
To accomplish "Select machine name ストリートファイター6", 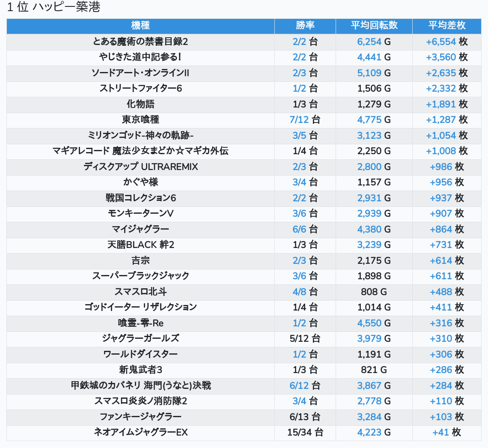I will pos(140,88).
